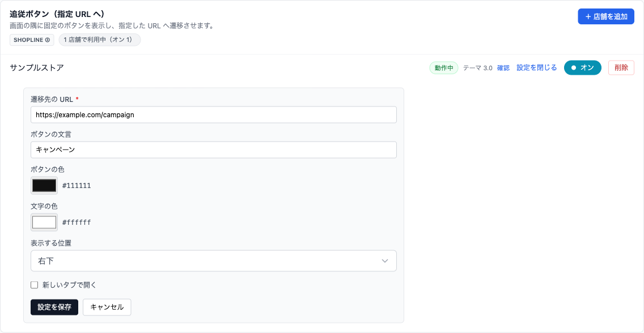Click the 遷移先の URL input field

(x=214, y=115)
